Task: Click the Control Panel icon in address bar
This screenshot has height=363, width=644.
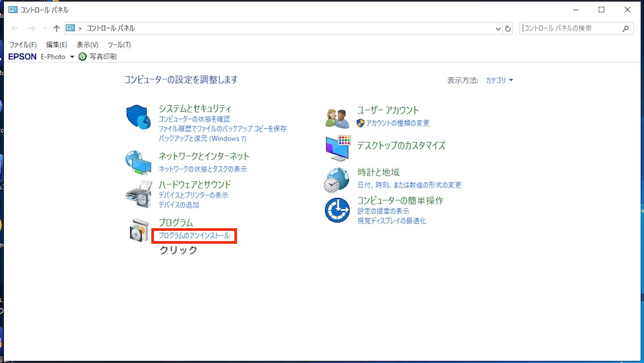Action: [x=70, y=28]
